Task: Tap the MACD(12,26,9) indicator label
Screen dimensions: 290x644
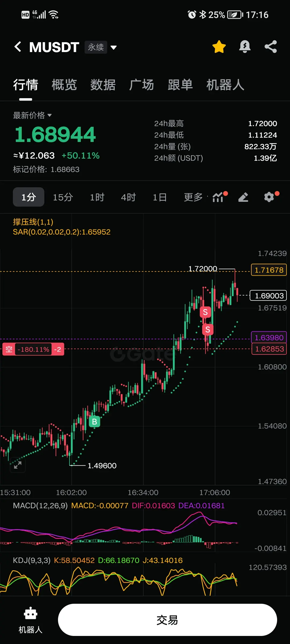Action: point(40,506)
